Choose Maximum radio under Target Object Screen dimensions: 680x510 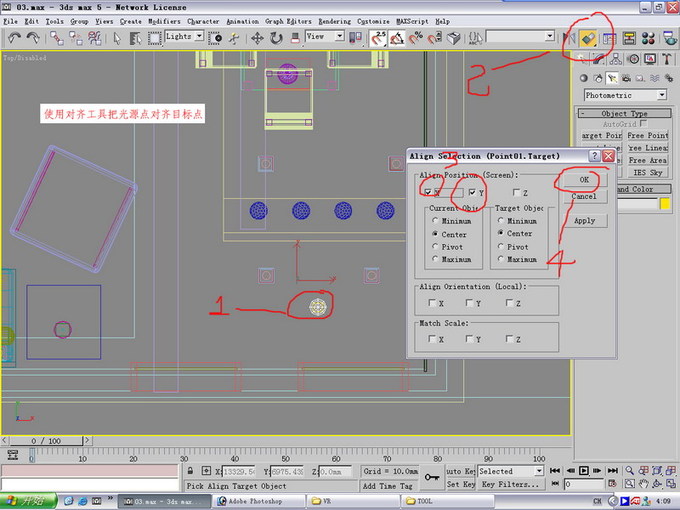coord(502,259)
